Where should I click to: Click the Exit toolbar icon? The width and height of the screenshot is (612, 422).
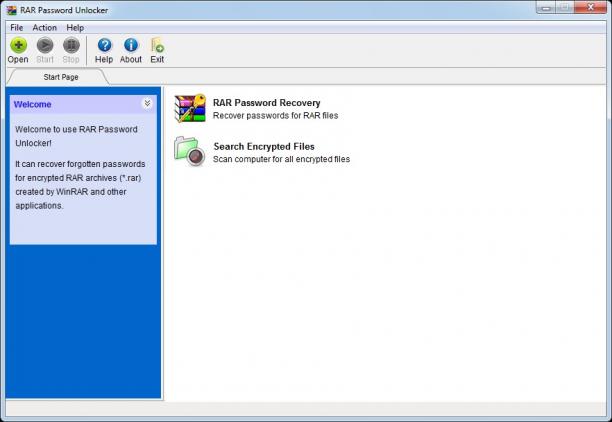157,45
